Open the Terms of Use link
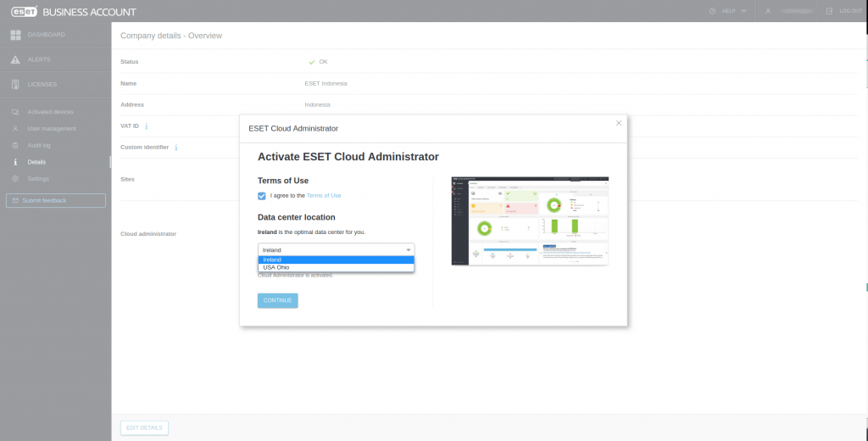The height and width of the screenshot is (441, 868). [x=324, y=196]
